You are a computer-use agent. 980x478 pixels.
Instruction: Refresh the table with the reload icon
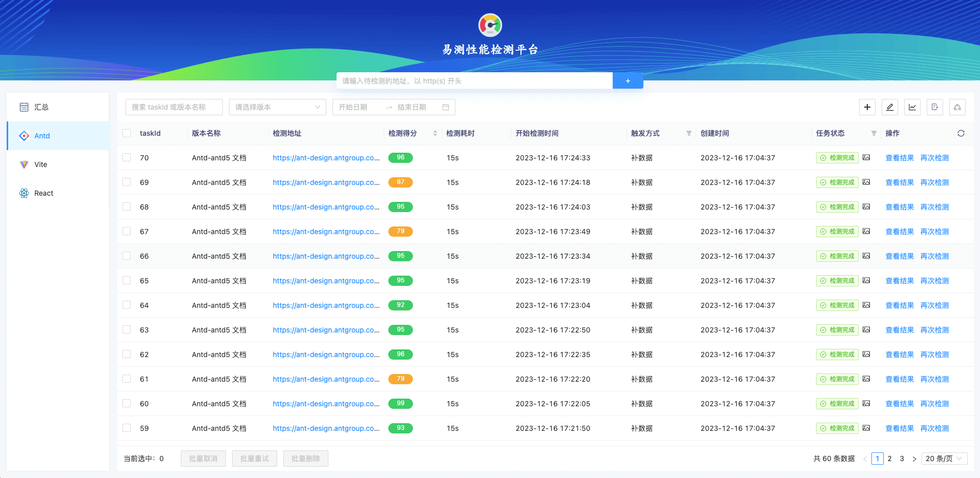point(961,133)
